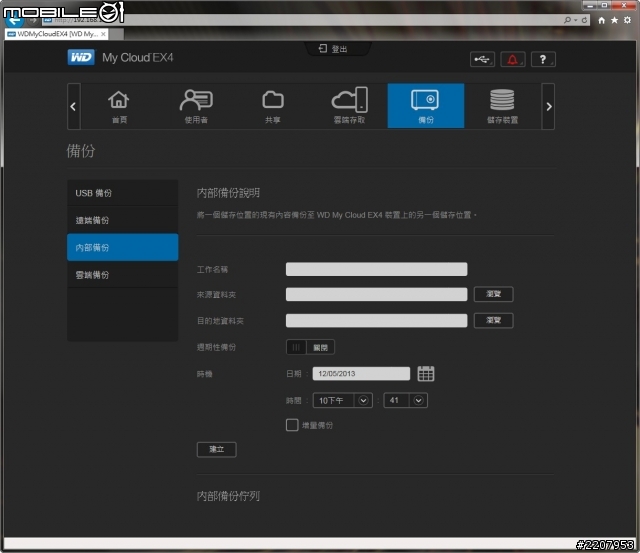640x553 pixels.
Task: Select the 備份 backup section icon
Action: tap(426, 106)
